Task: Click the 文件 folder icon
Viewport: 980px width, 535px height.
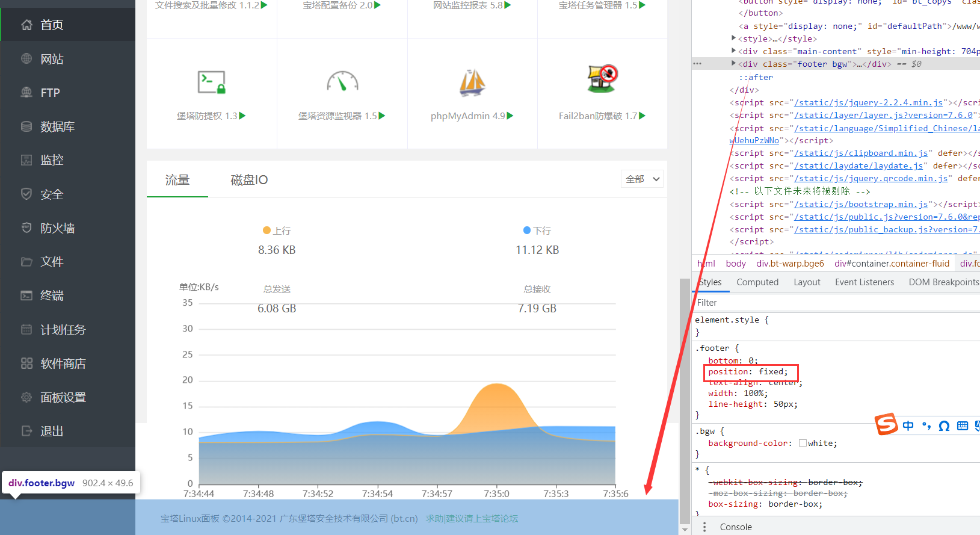Action: coord(26,262)
